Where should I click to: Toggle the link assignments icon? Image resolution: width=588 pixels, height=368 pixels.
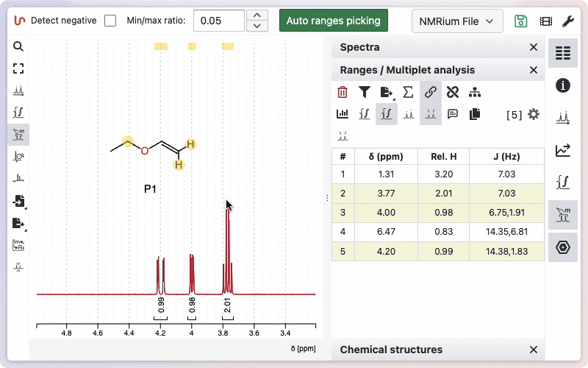(x=431, y=92)
